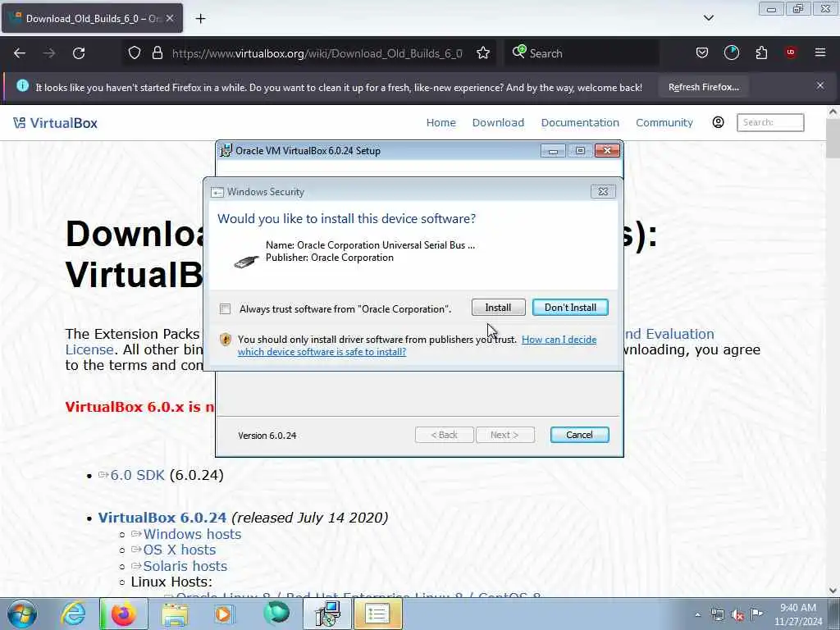
Task: Click the network tray icon
Action: coord(717,615)
